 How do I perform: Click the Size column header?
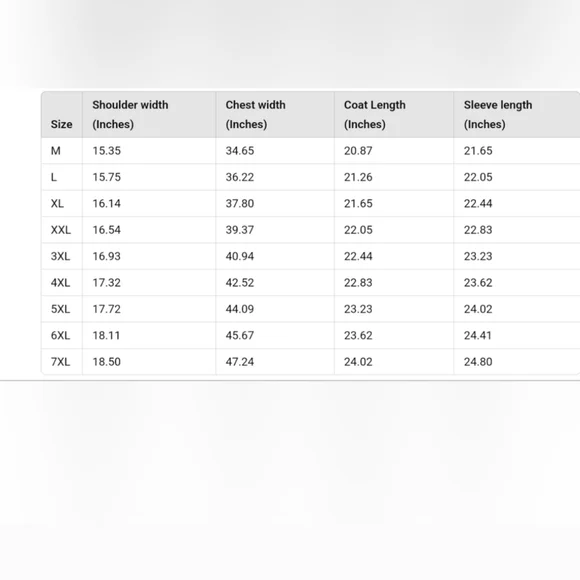click(61, 124)
